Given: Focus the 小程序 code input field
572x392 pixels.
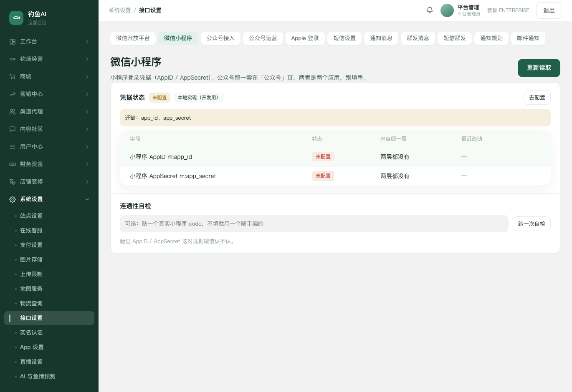Looking at the screenshot, I should [x=314, y=224].
